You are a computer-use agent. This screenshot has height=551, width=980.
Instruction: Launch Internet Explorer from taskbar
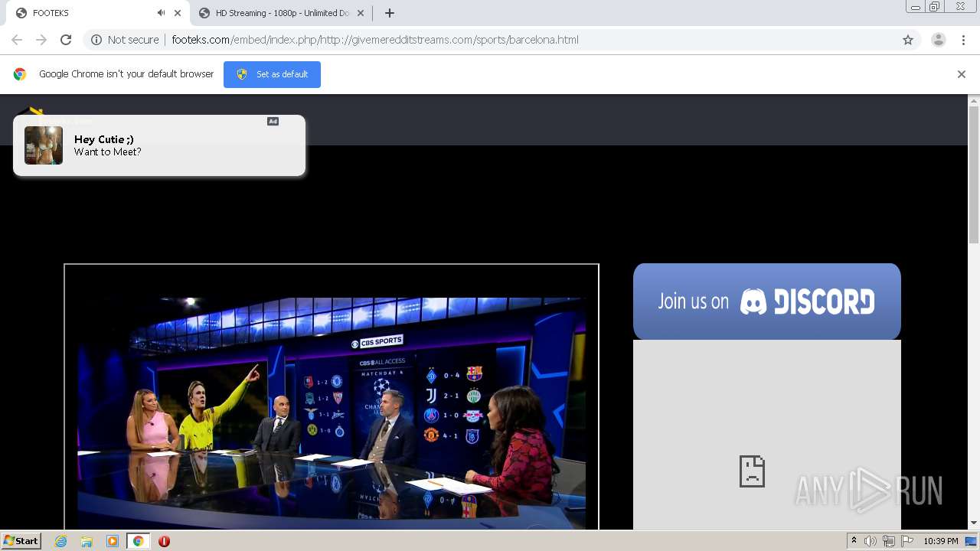coord(61,541)
